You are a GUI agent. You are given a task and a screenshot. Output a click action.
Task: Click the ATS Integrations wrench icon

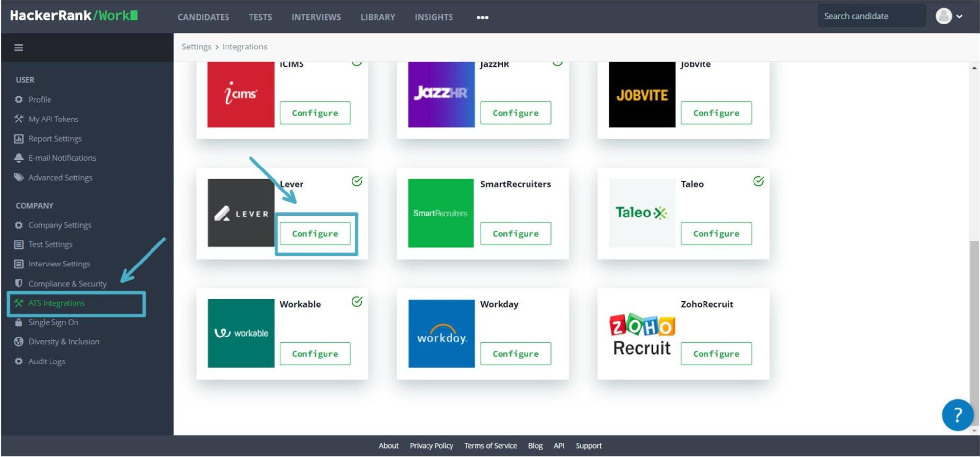coord(19,303)
